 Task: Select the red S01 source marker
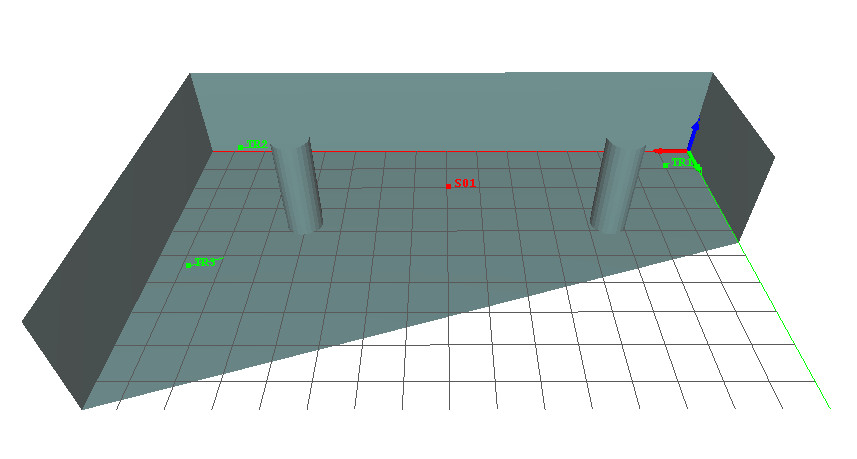pos(448,186)
